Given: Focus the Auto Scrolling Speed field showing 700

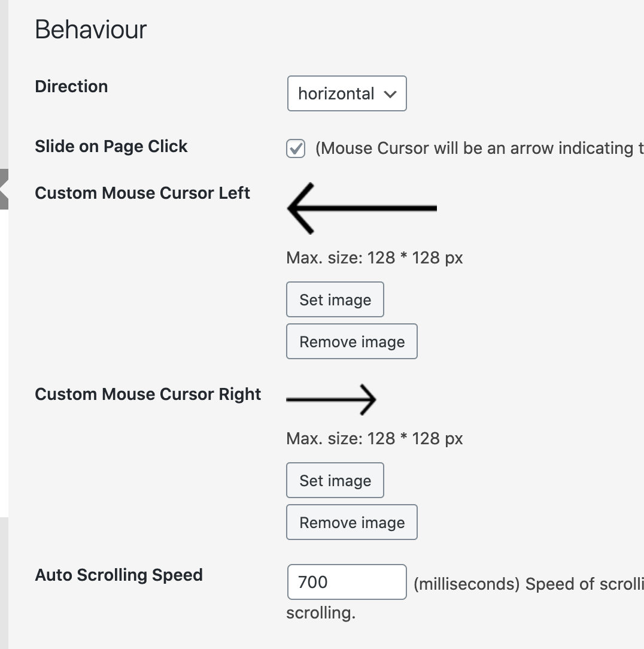Looking at the screenshot, I should coord(347,582).
